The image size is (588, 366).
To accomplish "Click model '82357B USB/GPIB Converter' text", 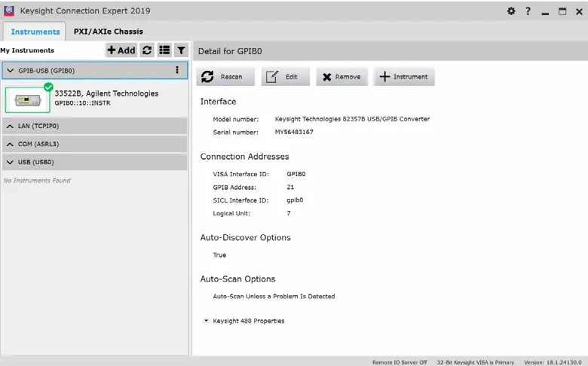I will [x=386, y=119].
